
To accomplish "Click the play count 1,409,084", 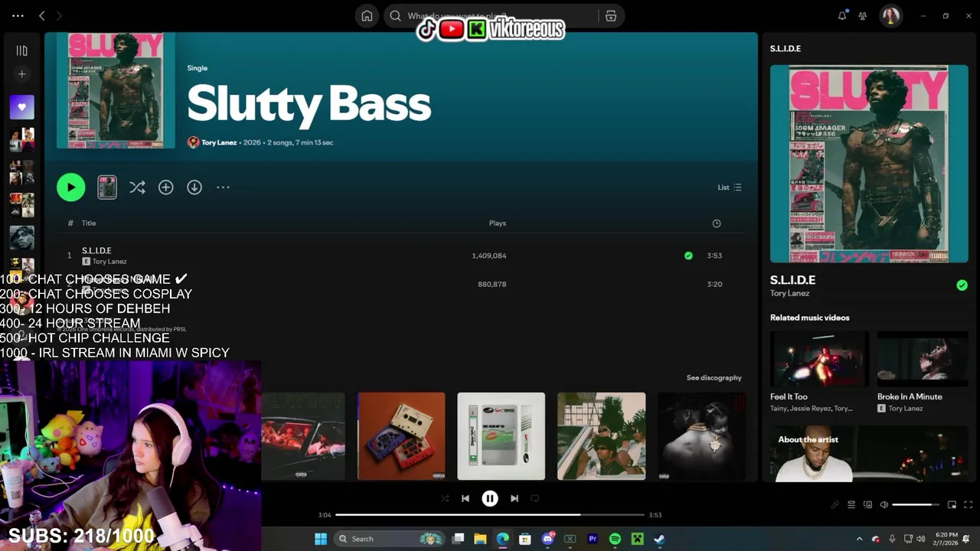I will (489, 256).
